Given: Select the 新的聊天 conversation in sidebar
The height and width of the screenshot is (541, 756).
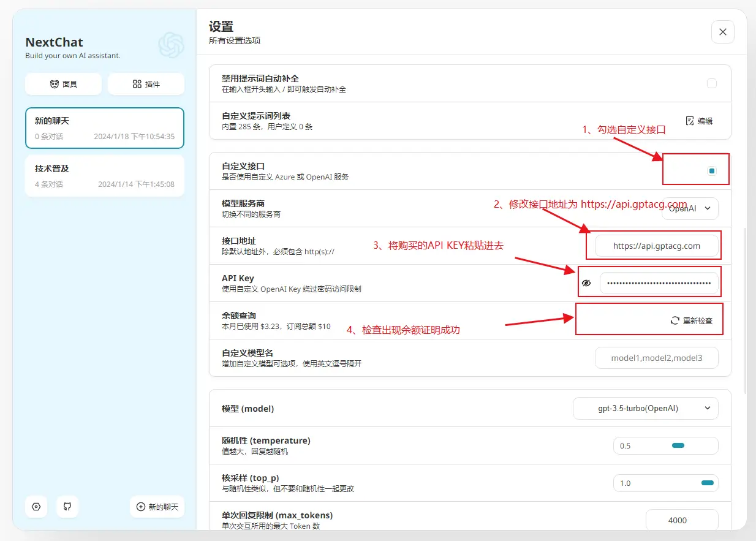Looking at the screenshot, I should (x=105, y=128).
